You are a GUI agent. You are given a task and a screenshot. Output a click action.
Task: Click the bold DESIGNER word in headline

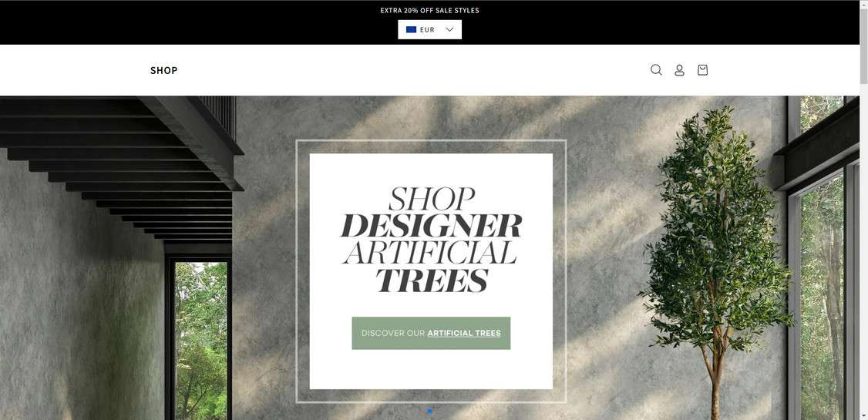pos(431,226)
